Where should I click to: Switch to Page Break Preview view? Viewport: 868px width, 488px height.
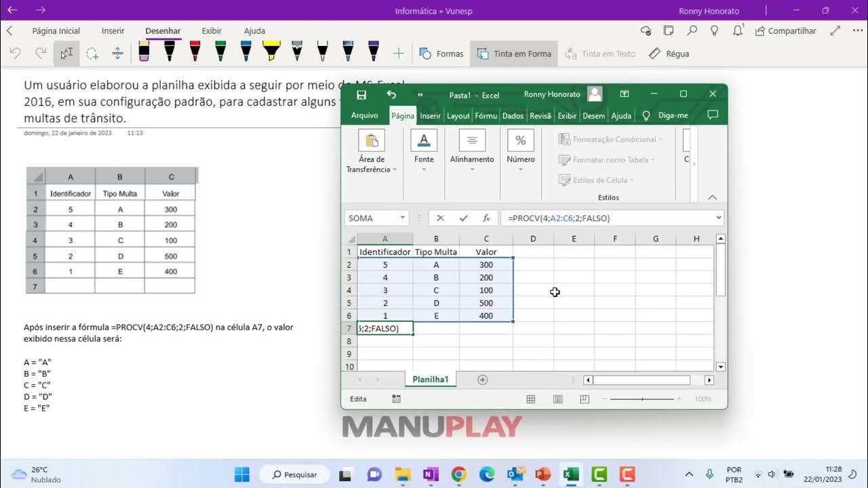[585, 399]
